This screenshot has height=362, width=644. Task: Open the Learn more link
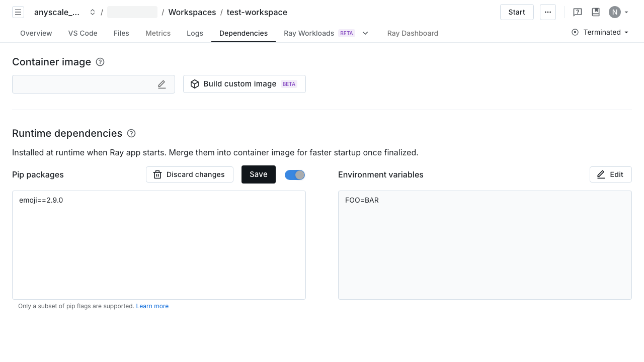click(152, 306)
